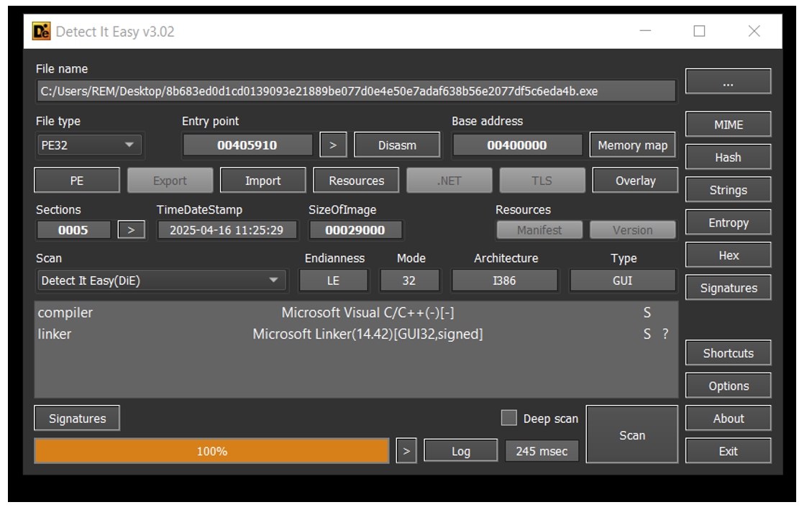Start scan with the Scan button

pyautogui.click(x=631, y=435)
